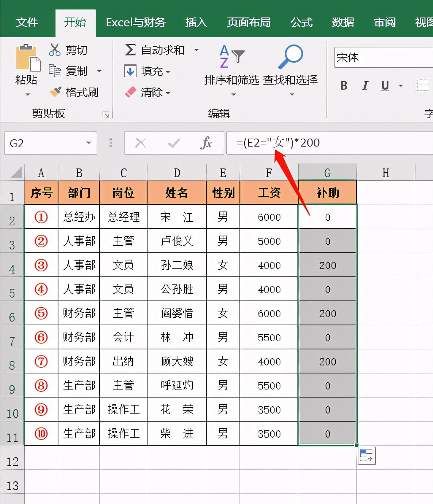Viewport: 433px width, 504px height.
Task: Click the Paste clipboard icon
Action: [x=28, y=58]
